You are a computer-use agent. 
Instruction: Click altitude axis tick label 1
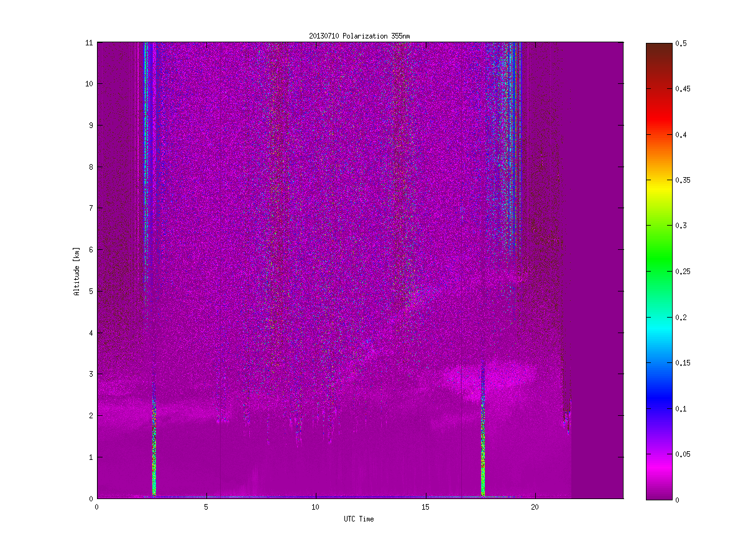click(91, 457)
